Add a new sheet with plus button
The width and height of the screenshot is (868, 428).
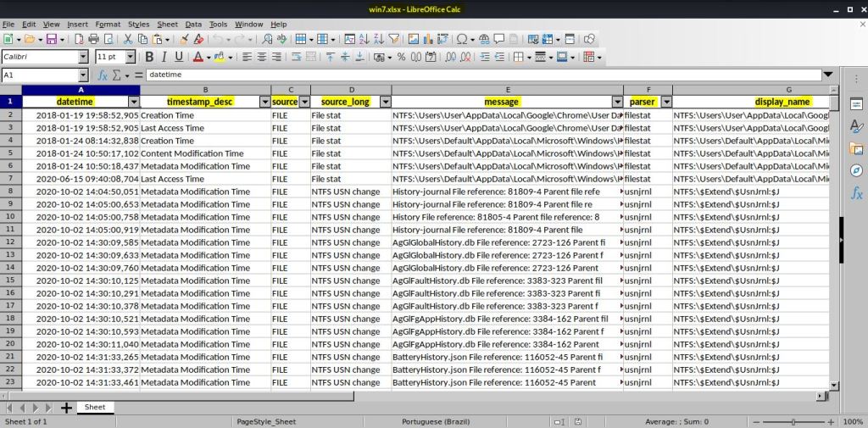click(66, 408)
